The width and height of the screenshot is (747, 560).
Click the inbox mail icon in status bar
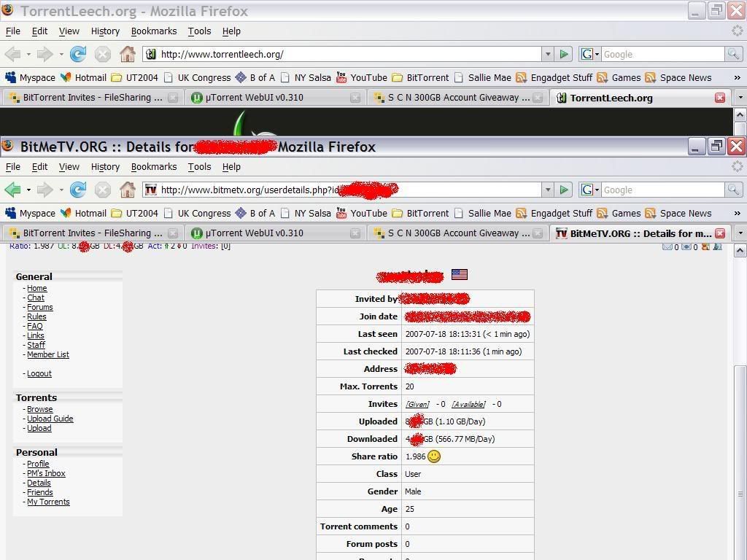click(x=667, y=246)
